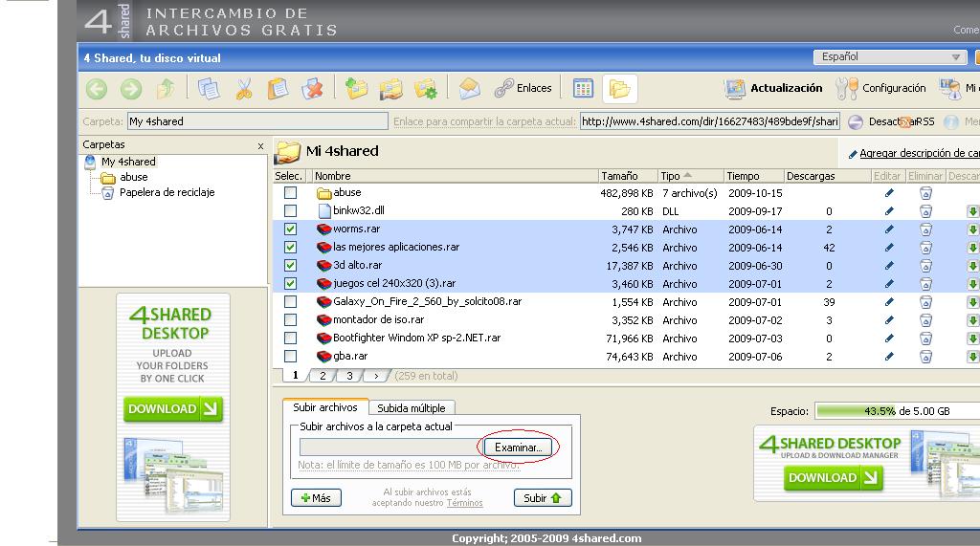Click DesactivarRSS option

click(x=892, y=121)
